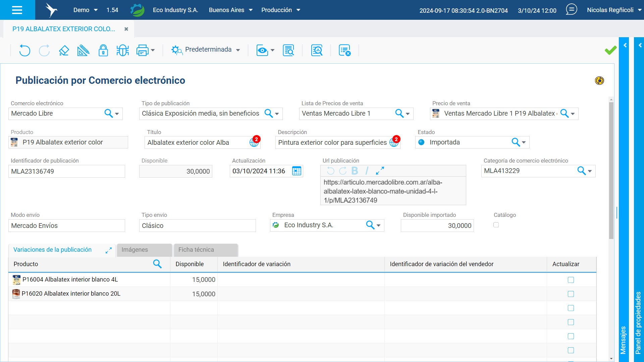Image resolution: width=644 pixels, height=362 pixels.
Task: Click the padlock lock icon
Action: tap(103, 50)
